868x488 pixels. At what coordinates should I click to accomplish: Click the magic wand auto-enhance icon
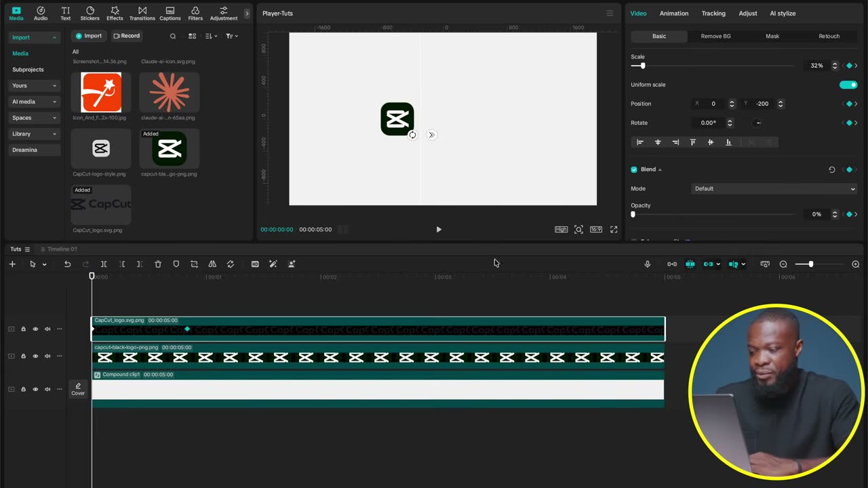click(x=273, y=264)
